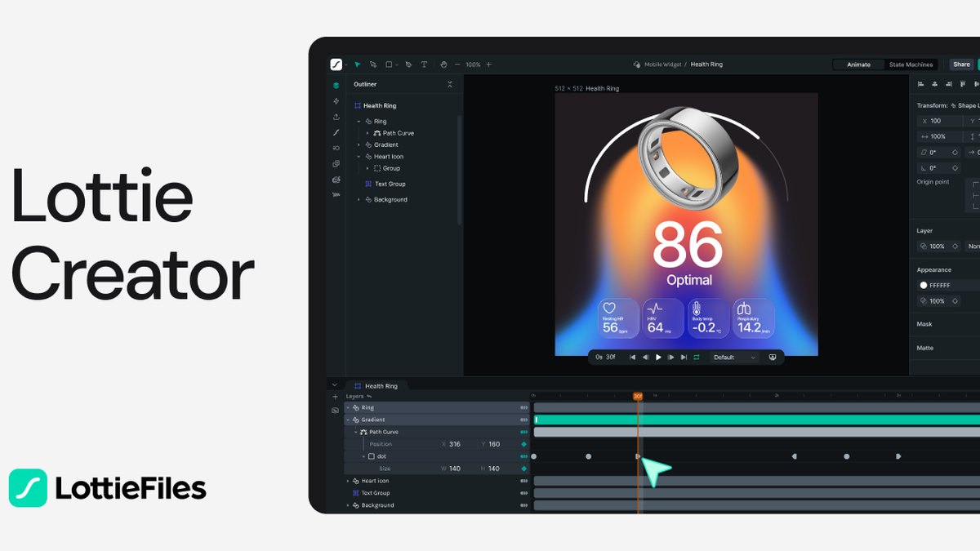Click the Position keyframe diamond in the timeline
Viewport: 980px width, 551px height.
(524, 444)
